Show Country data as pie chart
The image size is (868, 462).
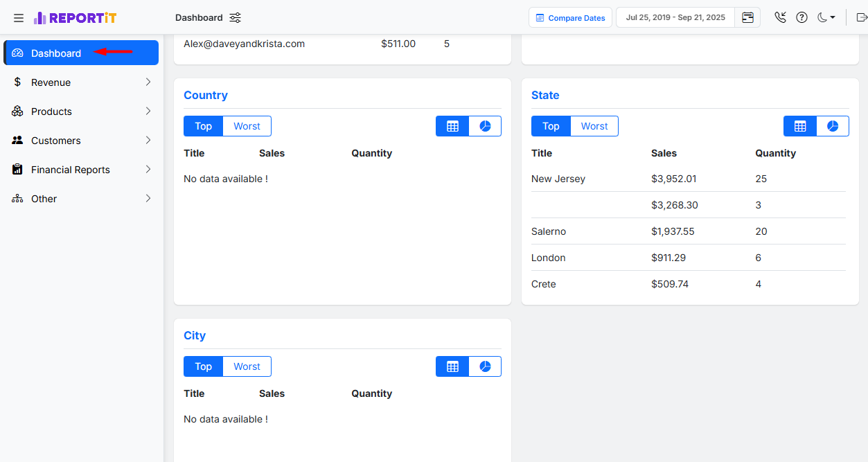485,126
